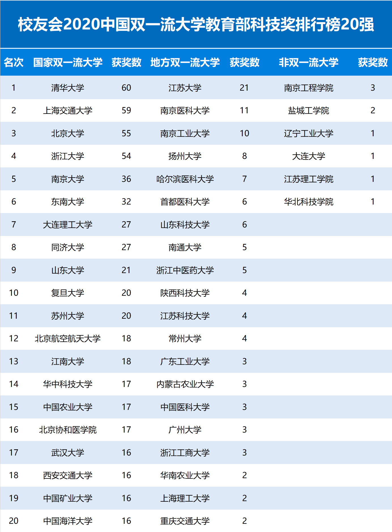Image resolution: width=392 pixels, height=532 pixels.
Task: Click the cell 上海交通大学
Action: tap(68, 110)
